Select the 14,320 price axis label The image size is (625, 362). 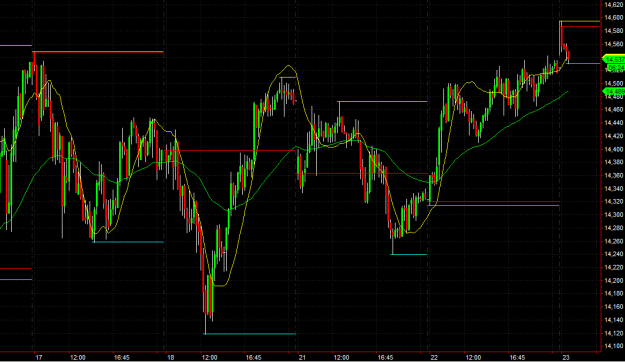pos(614,202)
